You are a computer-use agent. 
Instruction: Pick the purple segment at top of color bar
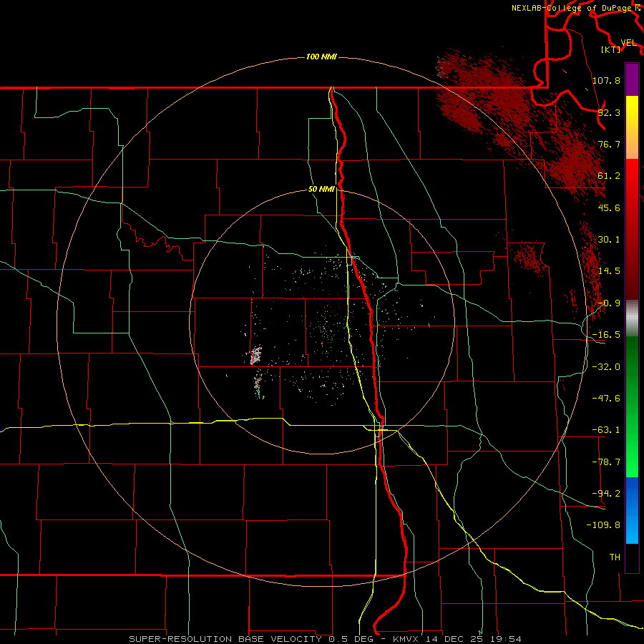tap(632, 79)
